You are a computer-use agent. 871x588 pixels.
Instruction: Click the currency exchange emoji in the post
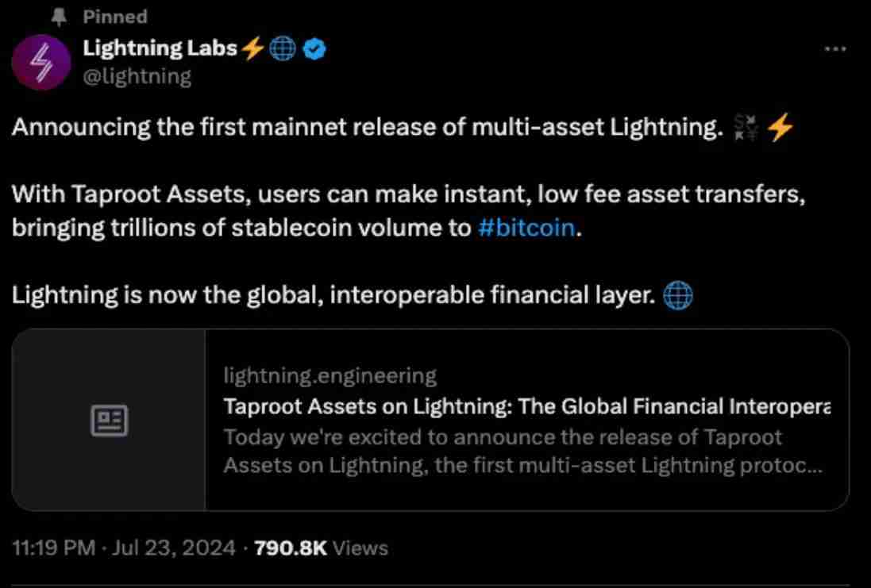coord(746,127)
